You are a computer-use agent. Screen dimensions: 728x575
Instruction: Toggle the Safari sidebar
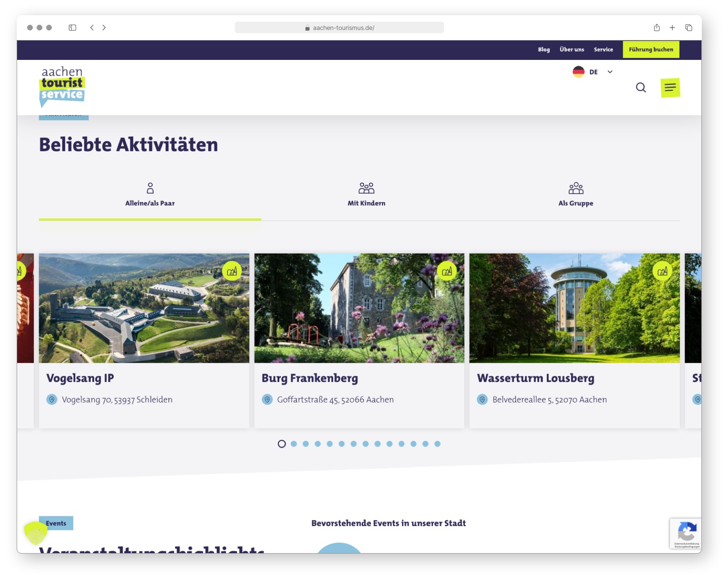tap(72, 28)
